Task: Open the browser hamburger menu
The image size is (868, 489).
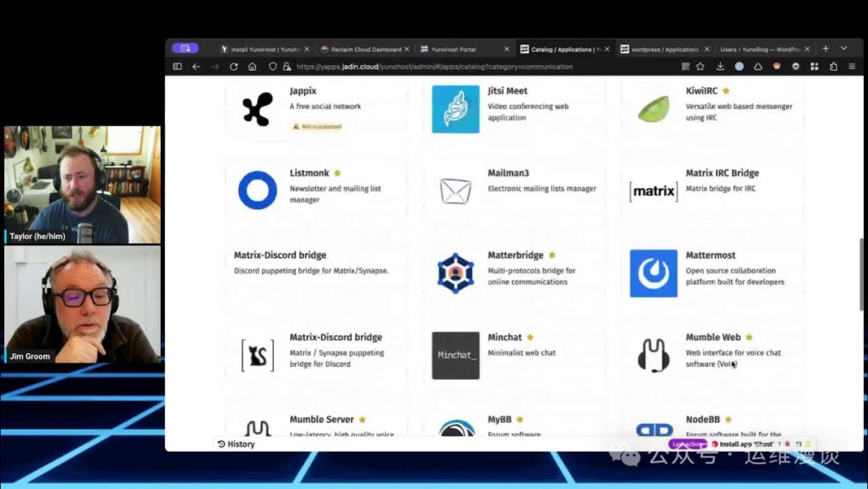Action: click(852, 67)
